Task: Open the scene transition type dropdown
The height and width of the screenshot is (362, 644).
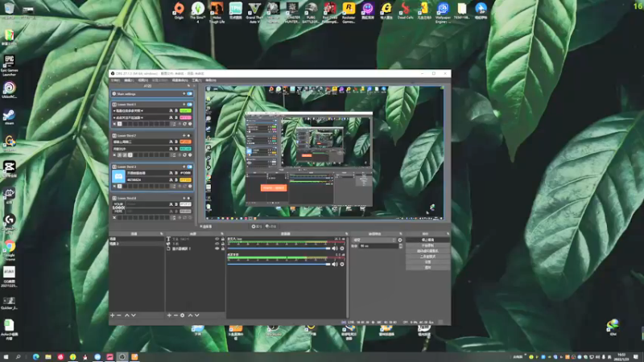Action: point(374,240)
